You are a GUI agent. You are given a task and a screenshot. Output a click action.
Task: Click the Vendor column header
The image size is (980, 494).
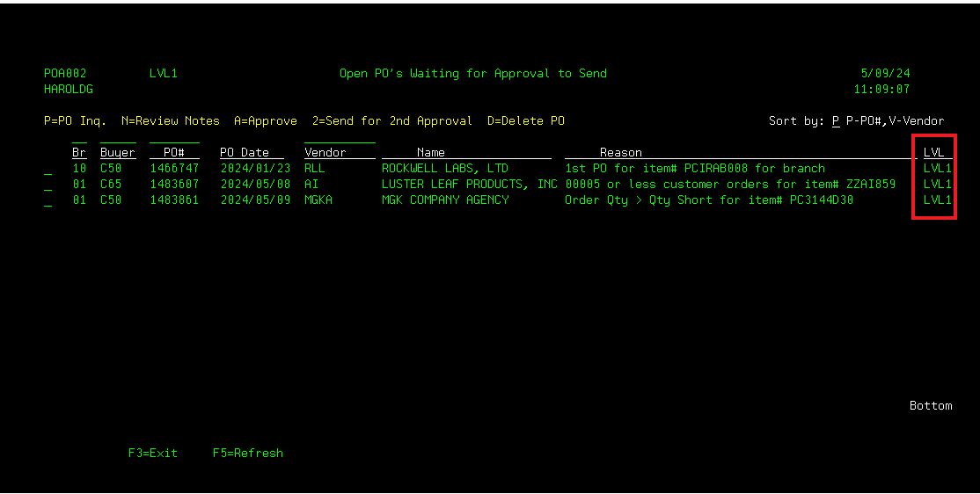[x=325, y=153]
